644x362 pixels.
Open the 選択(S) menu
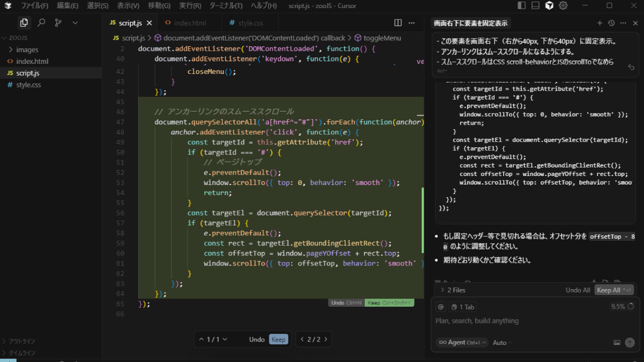click(x=98, y=6)
